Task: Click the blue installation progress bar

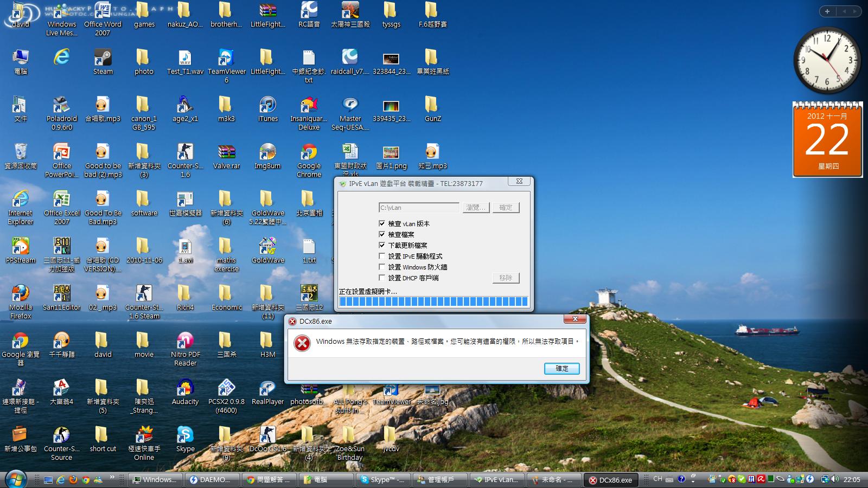Action: click(x=433, y=301)
